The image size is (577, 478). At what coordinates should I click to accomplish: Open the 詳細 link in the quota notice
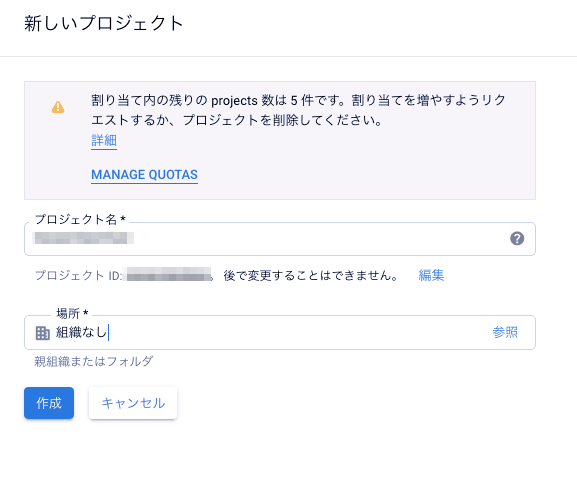tap(104, 141)
